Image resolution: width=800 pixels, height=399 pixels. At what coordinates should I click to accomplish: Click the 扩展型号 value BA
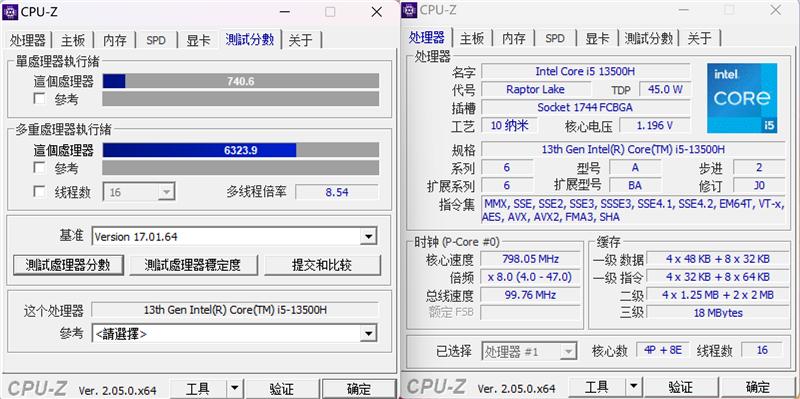(x=635, y=185)
